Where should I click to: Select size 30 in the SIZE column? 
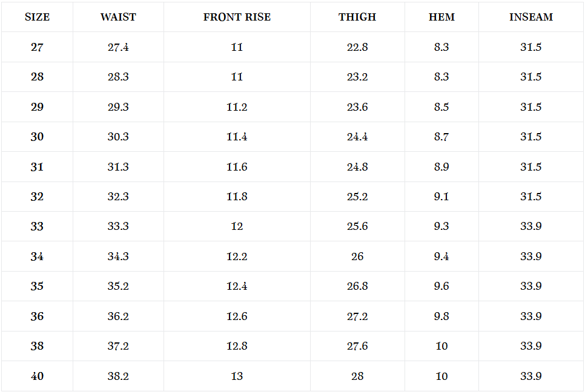point(37,137)
